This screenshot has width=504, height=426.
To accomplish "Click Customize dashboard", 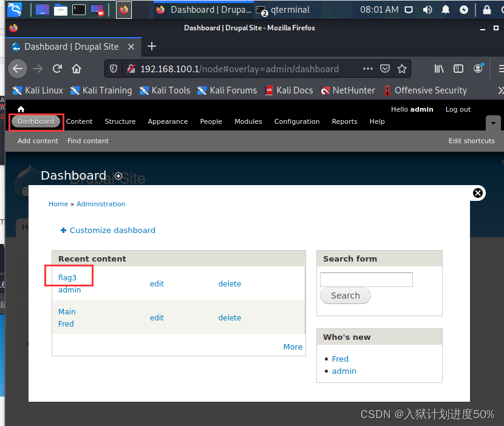I will coord(108,231).
